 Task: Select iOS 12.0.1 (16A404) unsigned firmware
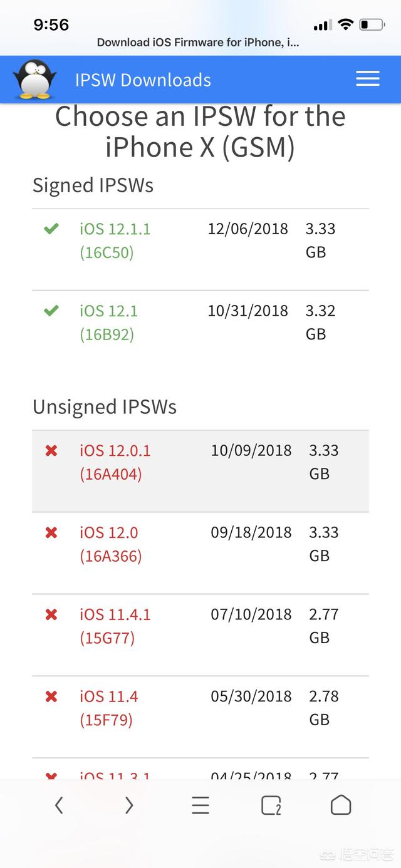(115, 462)
